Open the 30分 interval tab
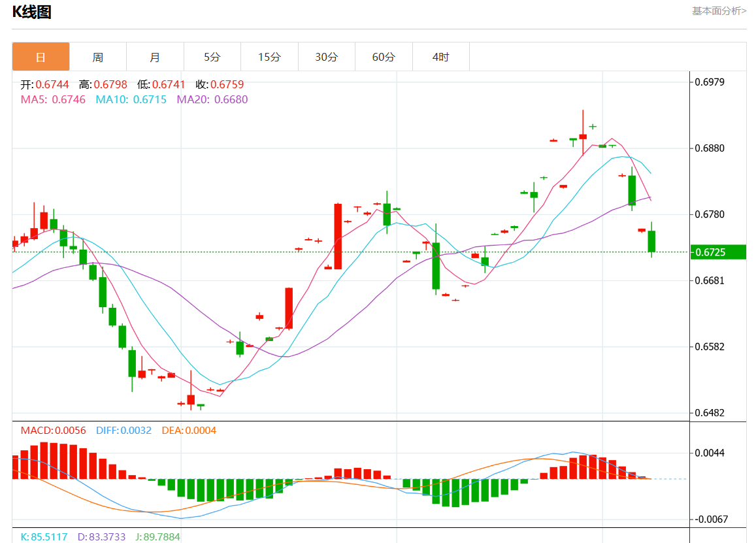This screenshot has width=756, height=543. click(327, 57)
